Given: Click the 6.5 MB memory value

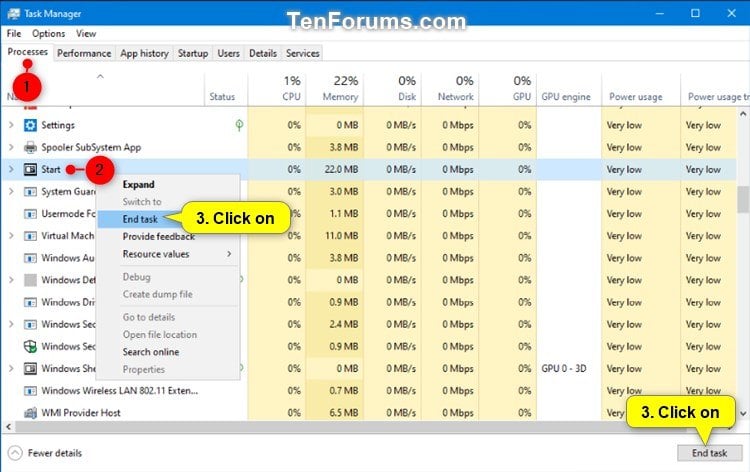Looking at the screenshot, I should [343, 413].
